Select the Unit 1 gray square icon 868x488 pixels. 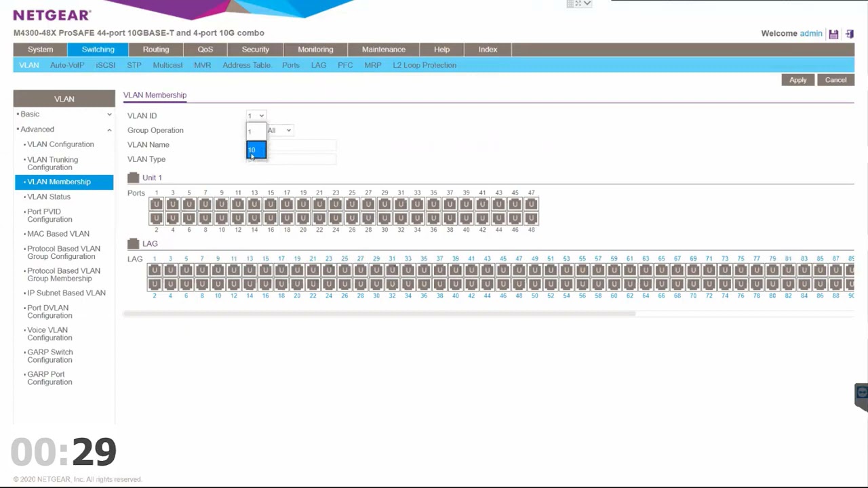pyautogui.click(x=133, y=178)
